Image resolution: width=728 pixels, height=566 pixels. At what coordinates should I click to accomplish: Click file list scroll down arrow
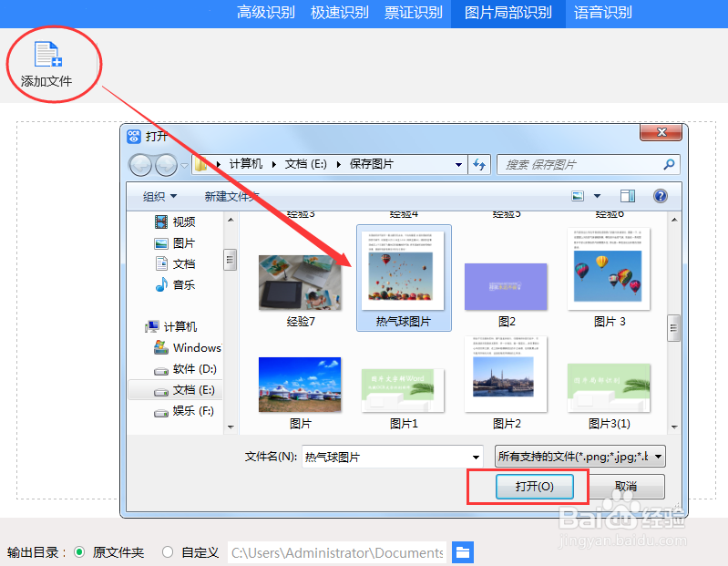pyautogui.click(x=674, y=427)
